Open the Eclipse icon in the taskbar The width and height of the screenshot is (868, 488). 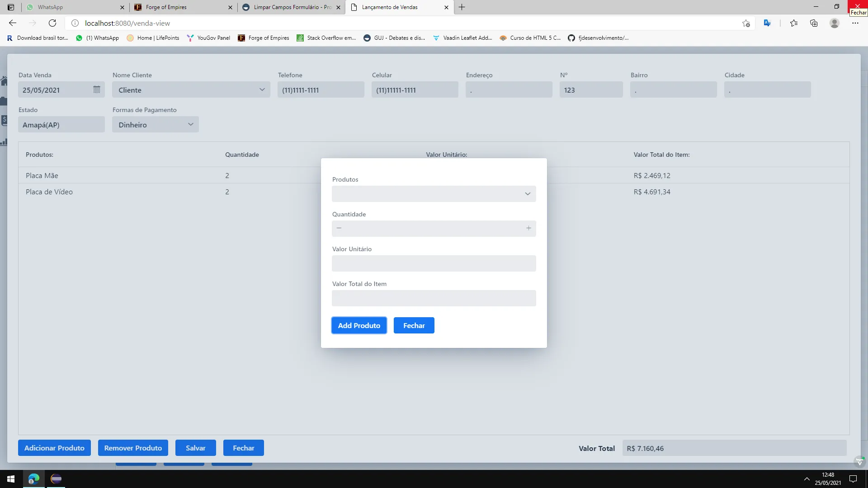tap(56, 479)
